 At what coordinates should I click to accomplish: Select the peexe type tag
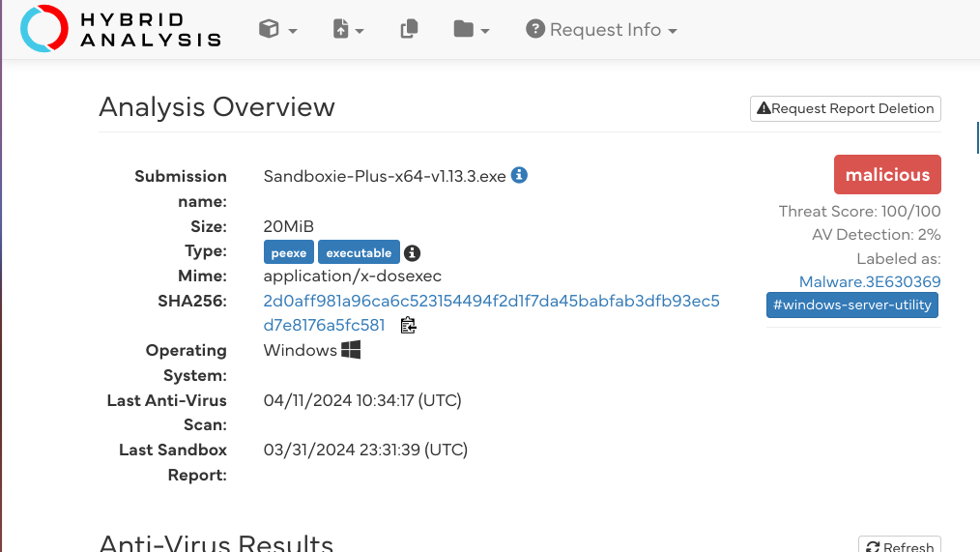click(x=289, y=252)
